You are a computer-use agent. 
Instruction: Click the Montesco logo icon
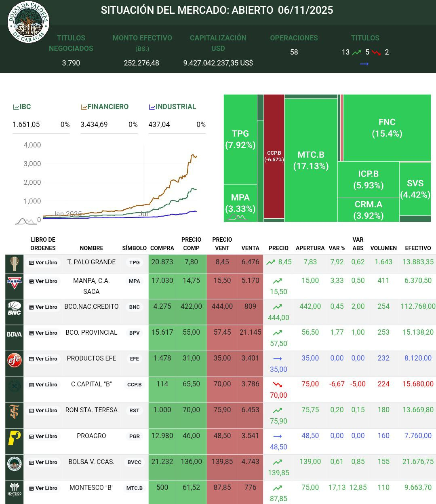point(15,489)
